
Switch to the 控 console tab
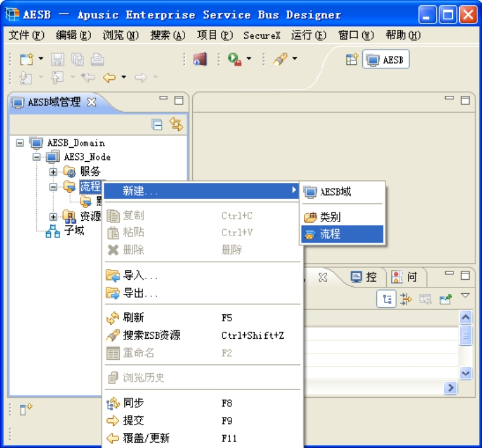pyautogui.click(x=363, y=277)
